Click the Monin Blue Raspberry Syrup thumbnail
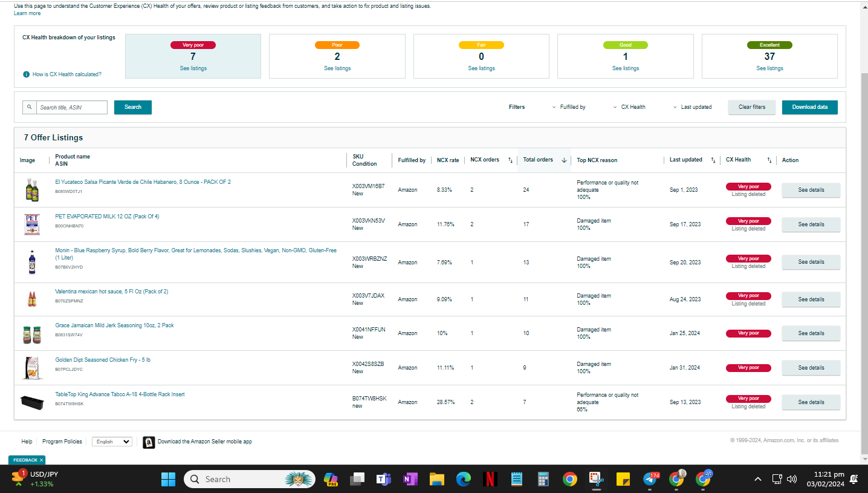This screenshot has height=493, width=868. (x=31, y=263)
